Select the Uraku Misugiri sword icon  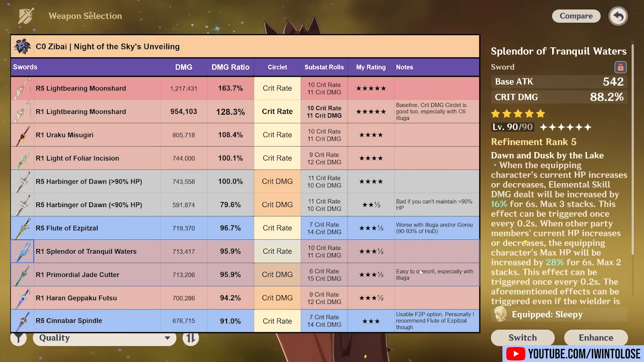point(22,135)
